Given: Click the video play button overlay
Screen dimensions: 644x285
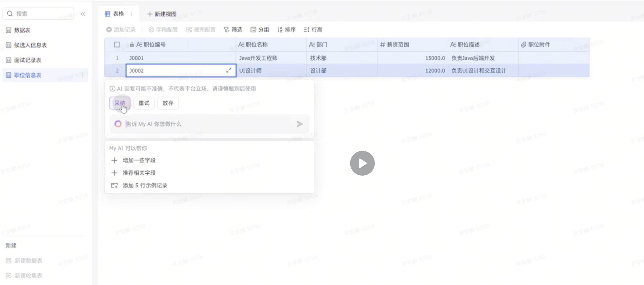Looking at the screenshot, I should pyautogui.click(x=362, y=163).
